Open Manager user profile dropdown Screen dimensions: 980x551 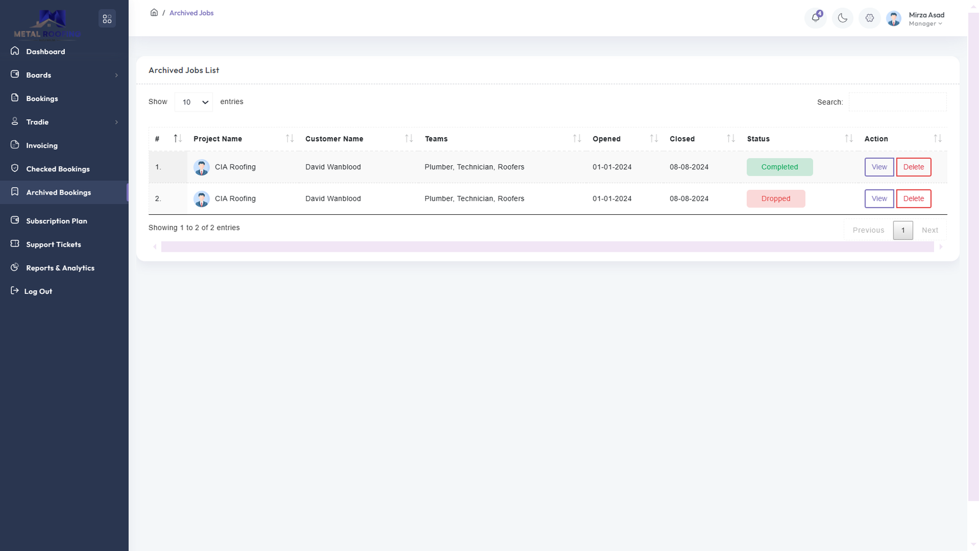[x=925, y=24]
